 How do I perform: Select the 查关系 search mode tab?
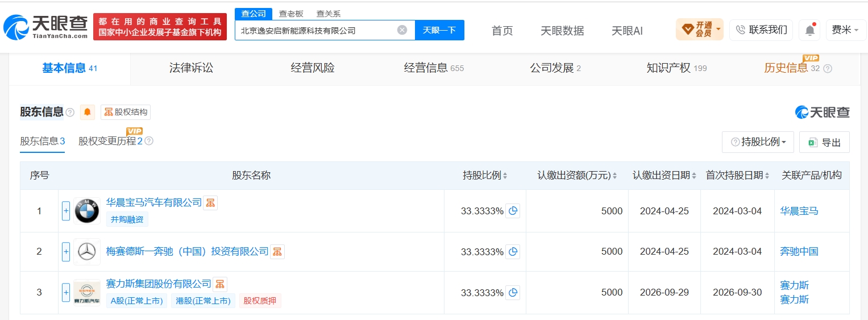pos(329,14)
